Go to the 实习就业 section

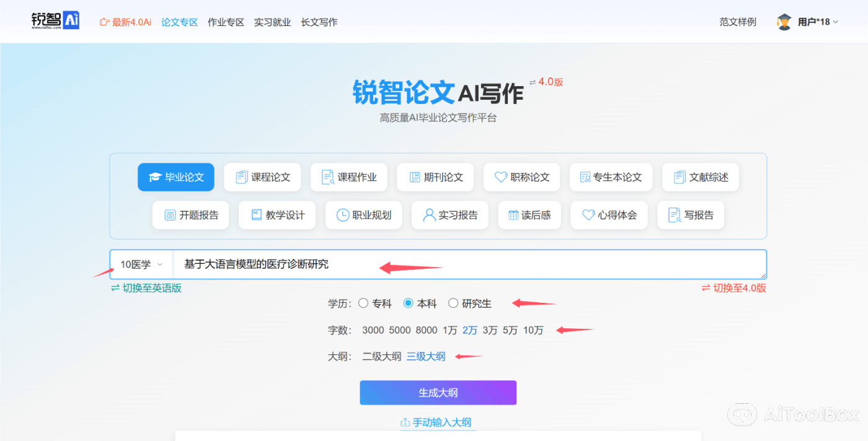(272, 22)
